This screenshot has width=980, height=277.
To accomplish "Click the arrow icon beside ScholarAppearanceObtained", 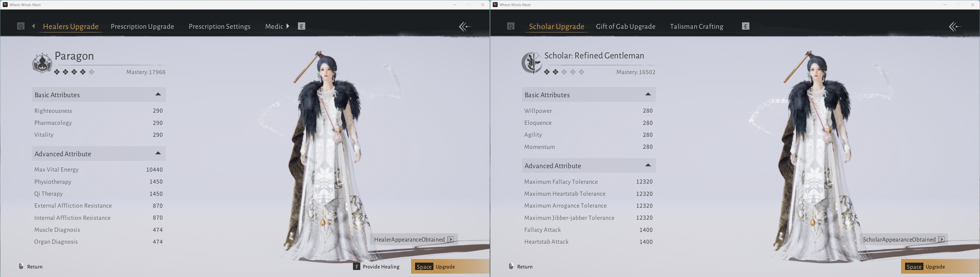I will point(941,239).
